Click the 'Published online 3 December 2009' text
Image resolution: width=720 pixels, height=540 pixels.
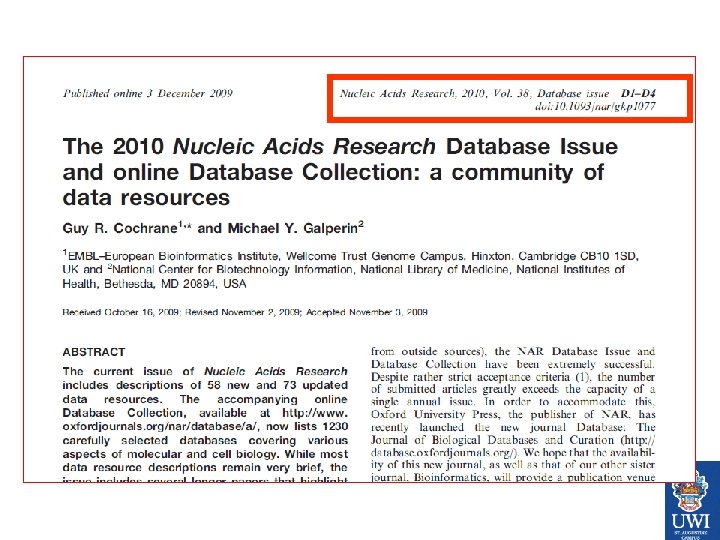click(x=147, y=93)
